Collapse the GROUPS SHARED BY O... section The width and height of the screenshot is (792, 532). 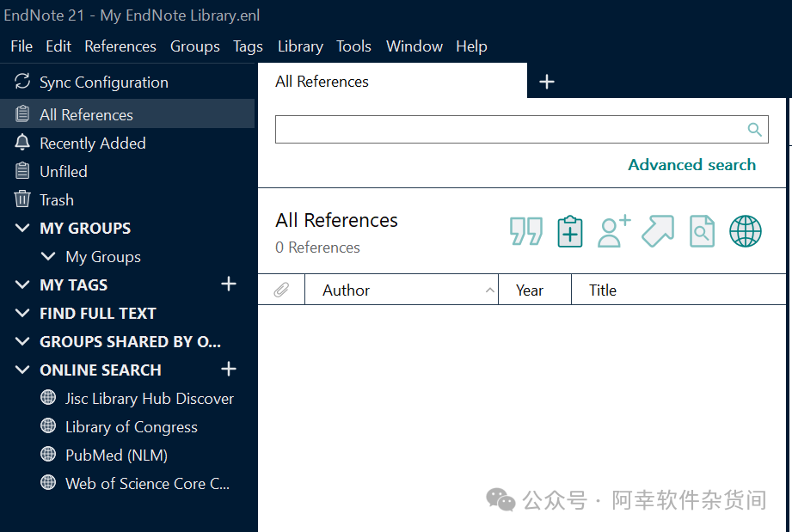pos(22,341)
